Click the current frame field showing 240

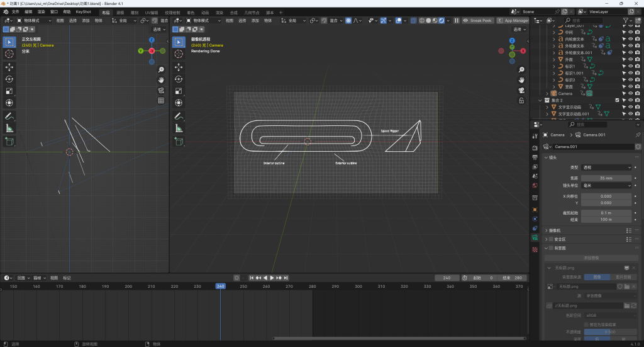click(x=447, y=278)
